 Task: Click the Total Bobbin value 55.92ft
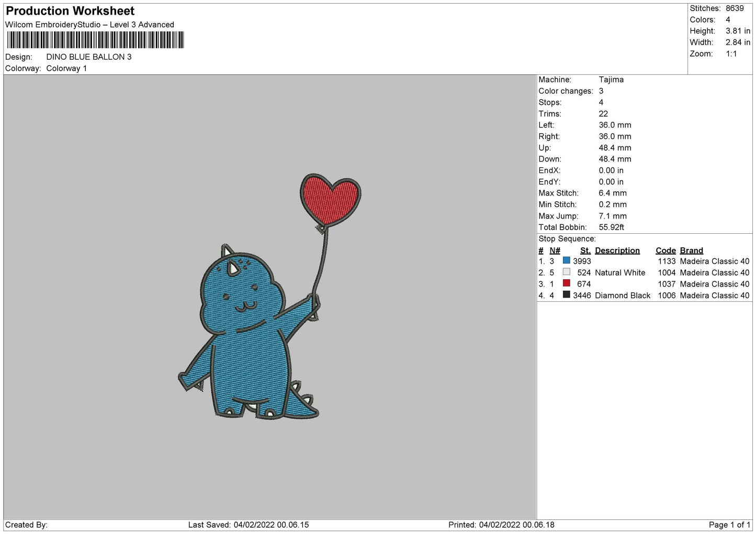tap(611, 227)
